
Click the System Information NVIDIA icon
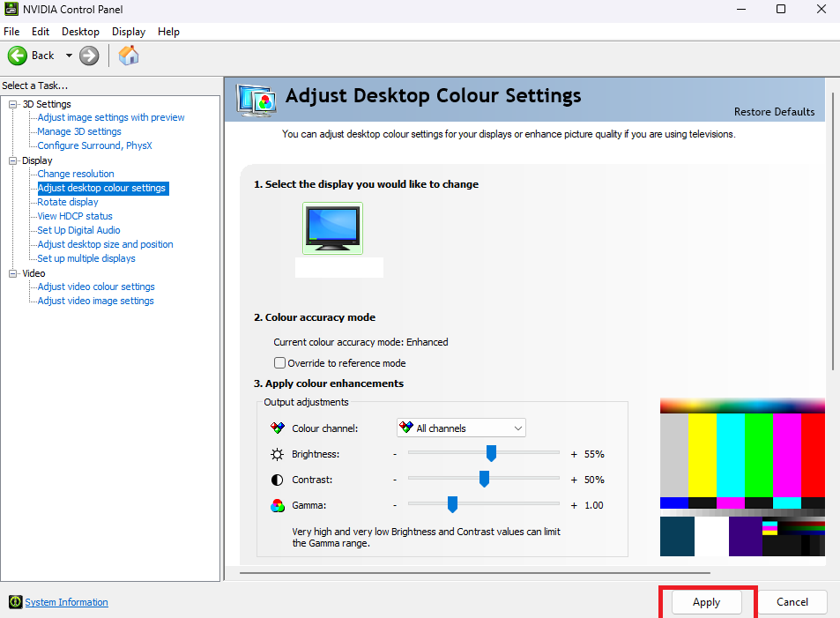coord(16,602)
